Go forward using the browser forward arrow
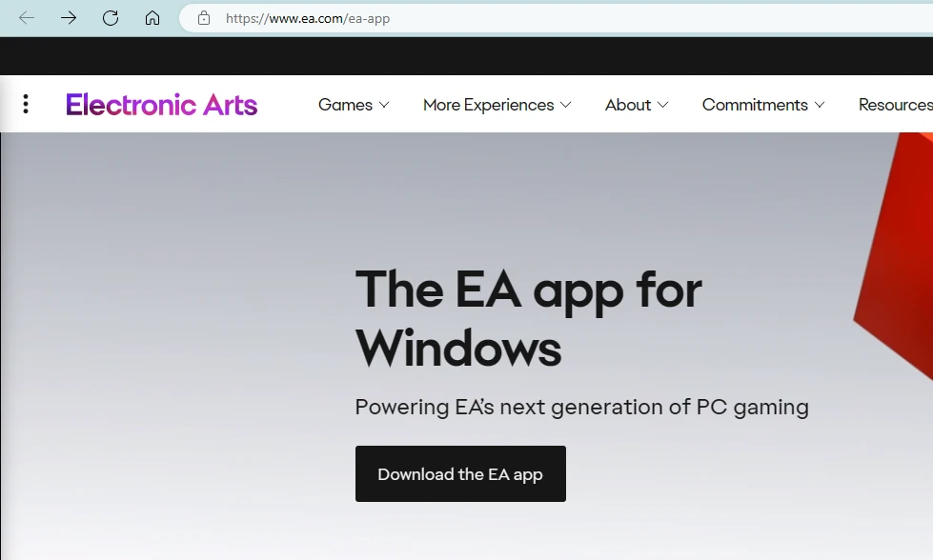933x560 pixels. 69,18
